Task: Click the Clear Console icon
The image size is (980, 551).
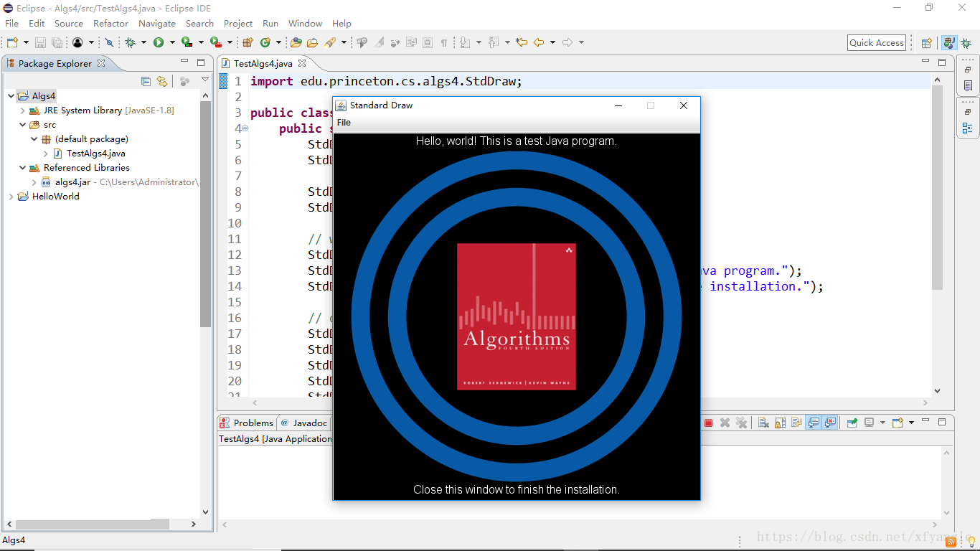Action: [x=763, y=423]
